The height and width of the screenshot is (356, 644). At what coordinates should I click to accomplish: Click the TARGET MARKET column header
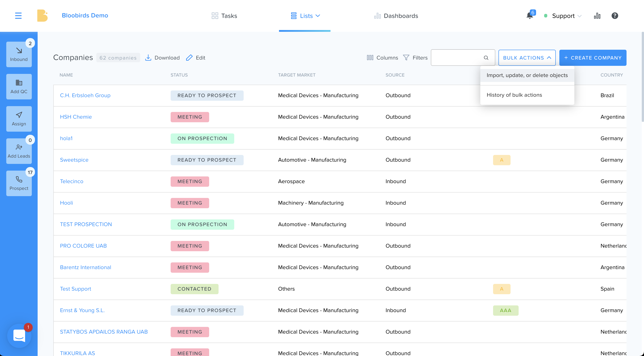click(297, 75)
